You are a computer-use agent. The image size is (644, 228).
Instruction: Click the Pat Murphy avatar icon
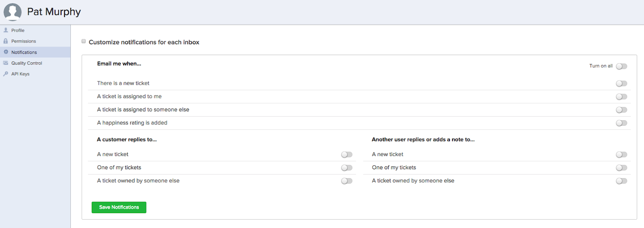click(x=12, y=12)
